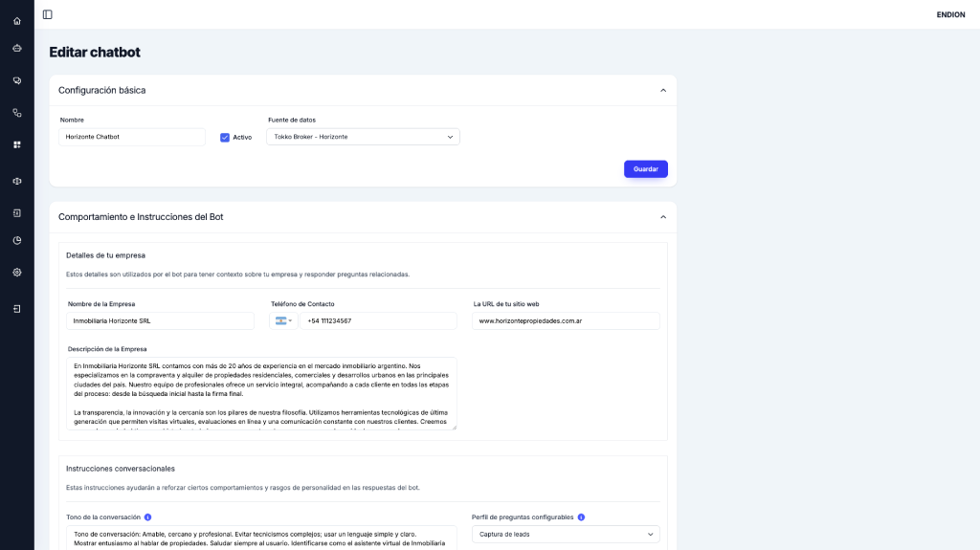The height and width of the screenshot is (550, 980).
Task: Open the home icon in sidebar
Action: coord(17,21)
